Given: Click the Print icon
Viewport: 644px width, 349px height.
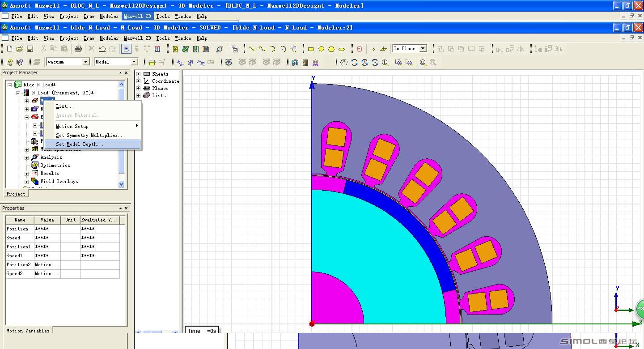Looking at the screenshot, I should click(78, 49).
